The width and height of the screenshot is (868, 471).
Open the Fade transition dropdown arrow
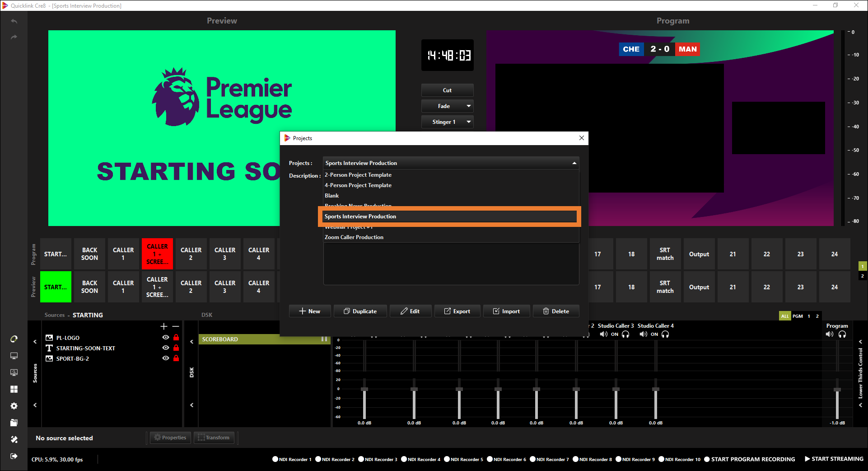click(468, 106)
